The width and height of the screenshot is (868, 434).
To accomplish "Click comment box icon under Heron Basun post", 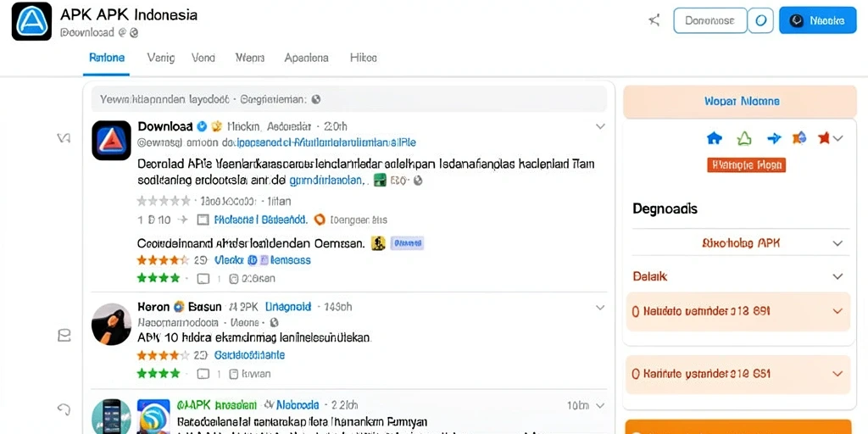I will pyautogui.click(x=203, y=374).
